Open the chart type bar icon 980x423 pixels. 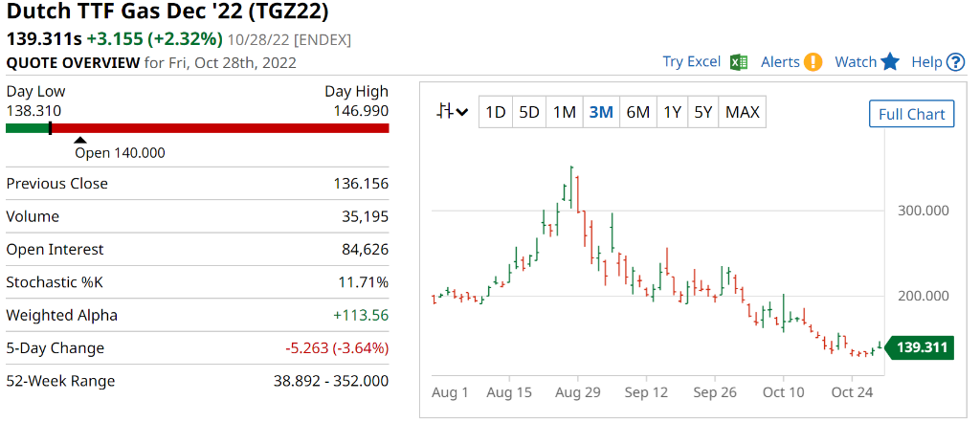pos(444,112)
